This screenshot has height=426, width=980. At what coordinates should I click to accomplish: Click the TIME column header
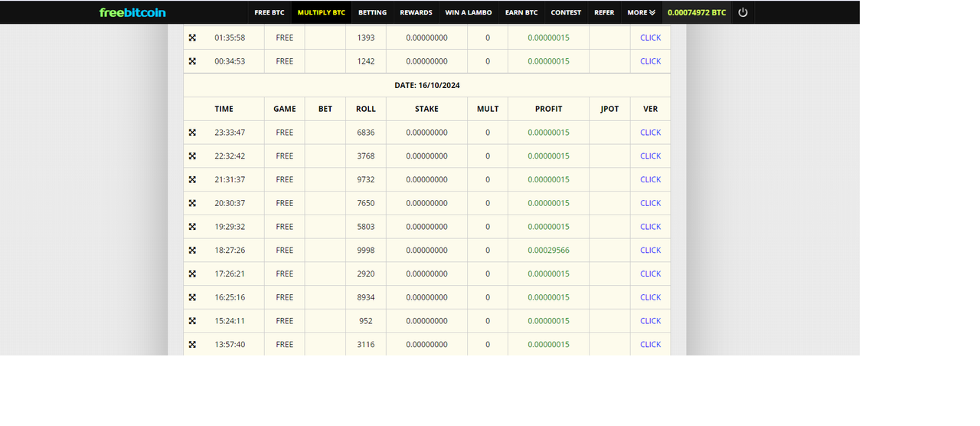pyautogui.click(x=224, y=109)
